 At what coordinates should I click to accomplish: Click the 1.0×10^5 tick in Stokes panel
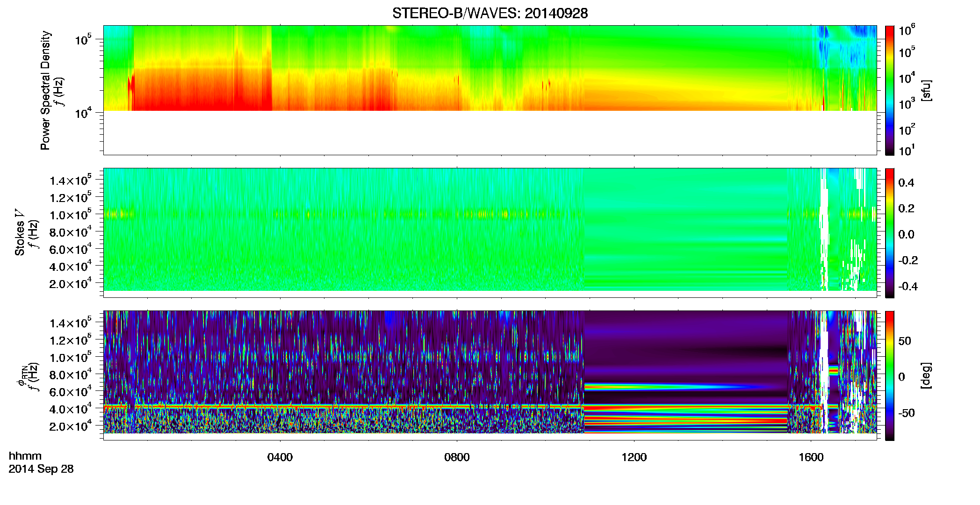71,214
